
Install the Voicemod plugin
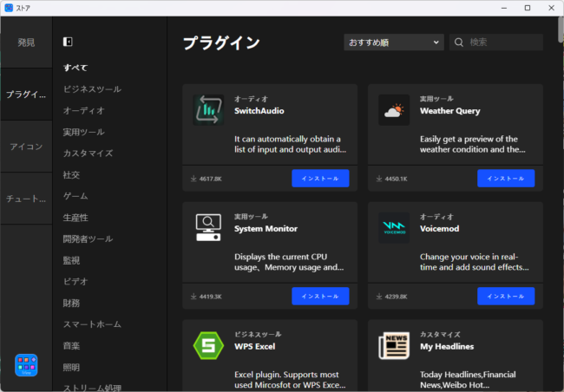pyautogui.click(x=506, y=297)
